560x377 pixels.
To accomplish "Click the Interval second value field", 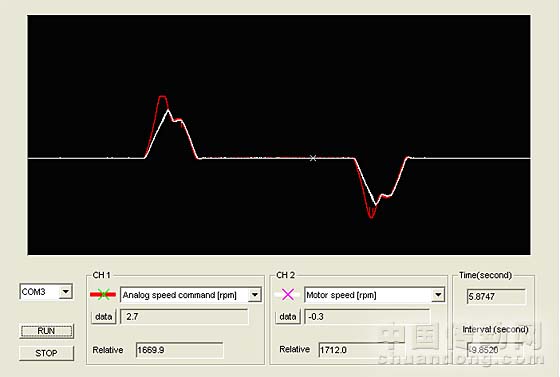I will (496, 350).
